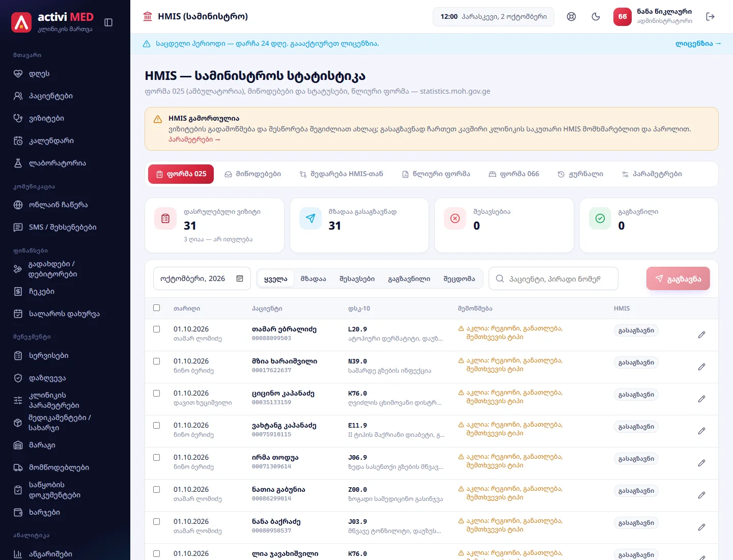733x560 pixels.
Task: Open the მზადაა გასაგზავნად stat card
Action: pyautogui.click(x=359, y=225)
